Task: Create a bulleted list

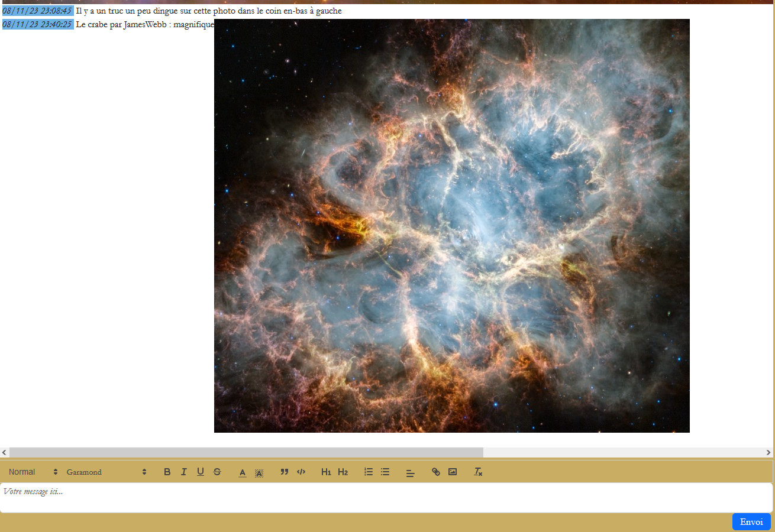Action: tap(385, 472)
